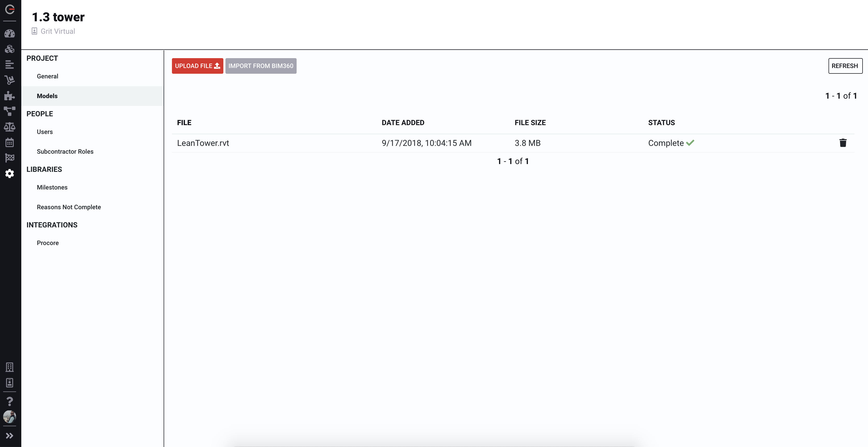Open the General project settings
The height and width of the screenshot is (447, 868).
click(x=48, y=76)
